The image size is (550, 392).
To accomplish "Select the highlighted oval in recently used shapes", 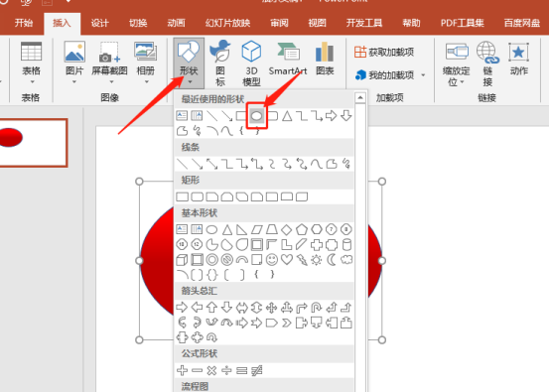I will click(x=256, y=116).
